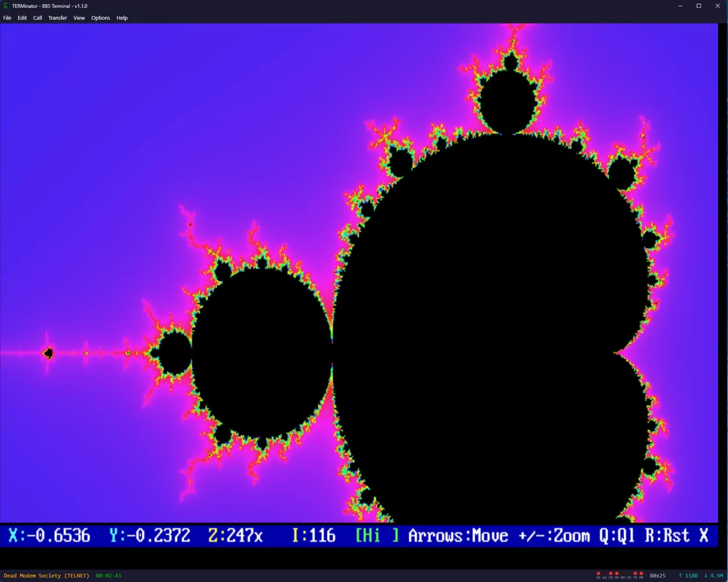The image size is (728, 582).
Task: Open the Options menu
Action: tap(101, 18)
